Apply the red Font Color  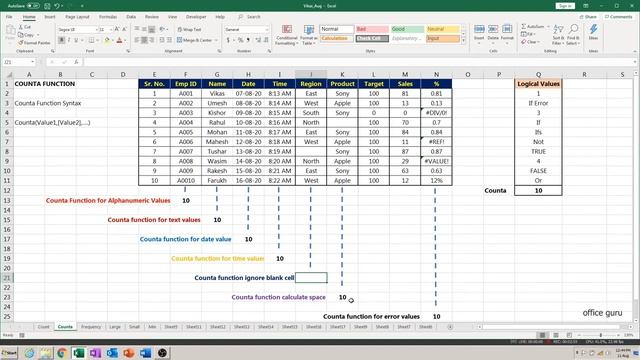tap(120, 40)
